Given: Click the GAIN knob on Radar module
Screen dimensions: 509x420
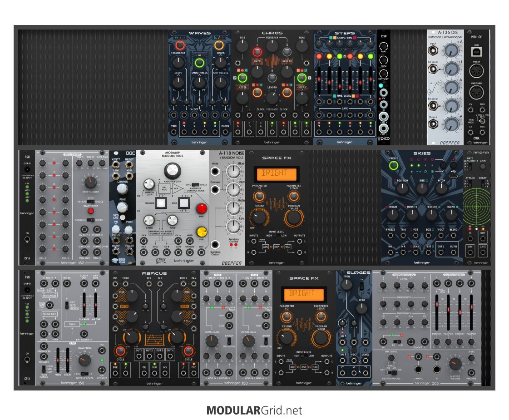Looking at the screenshot, I should click(x=483, y=166).
